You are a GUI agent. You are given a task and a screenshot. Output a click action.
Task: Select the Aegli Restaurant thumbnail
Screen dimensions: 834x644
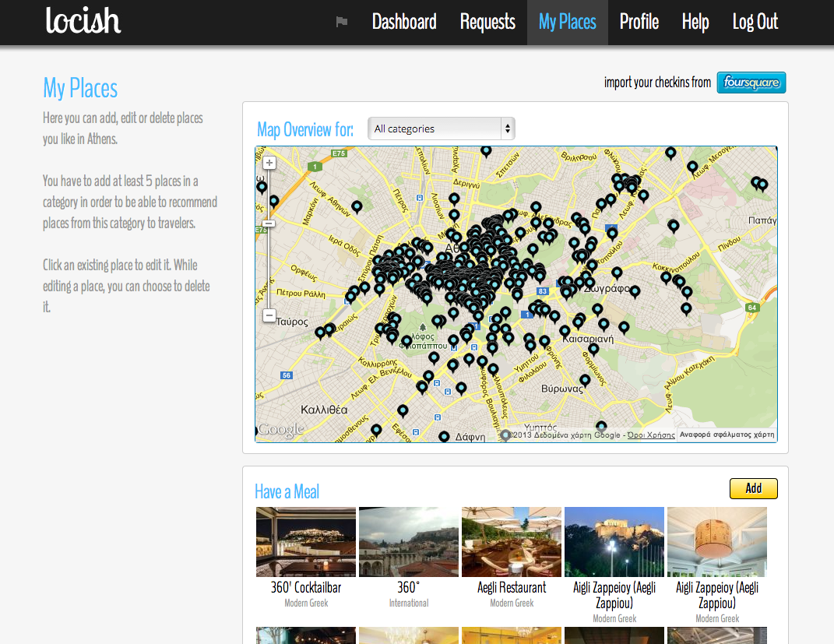512,542
